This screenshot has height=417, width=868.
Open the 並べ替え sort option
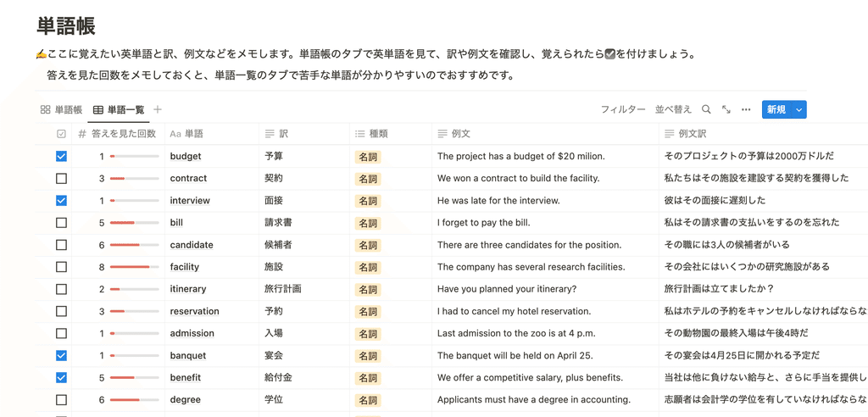coord(674,109)
